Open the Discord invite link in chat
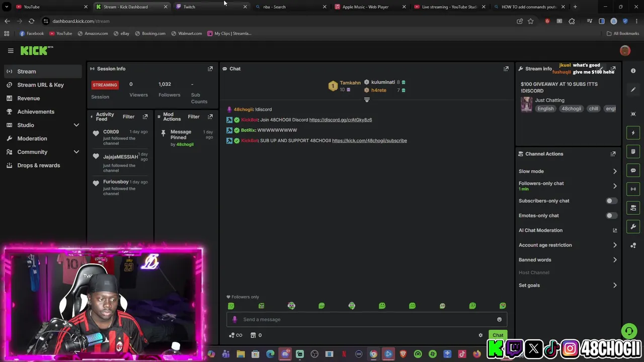 [341, 120]
